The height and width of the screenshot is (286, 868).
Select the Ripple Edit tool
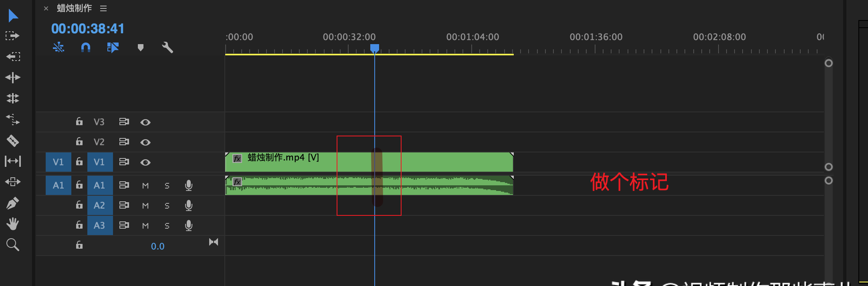[x=12, y=77]
